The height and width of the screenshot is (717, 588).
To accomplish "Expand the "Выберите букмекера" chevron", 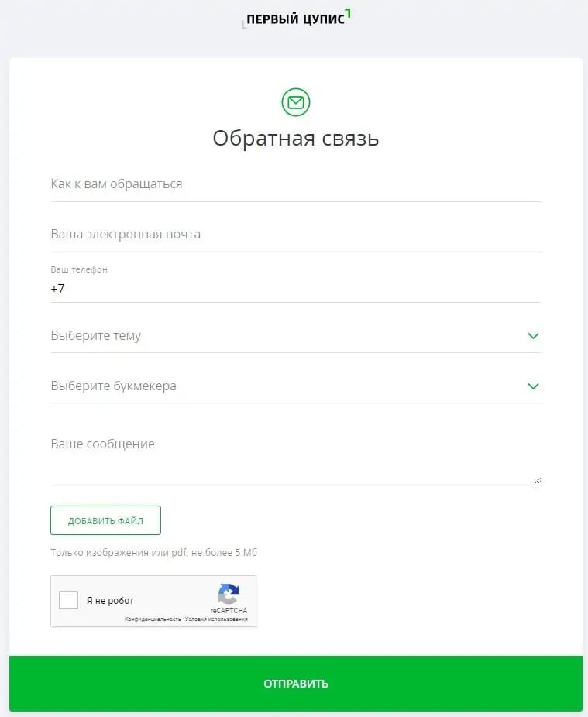I will coord(533,386).
